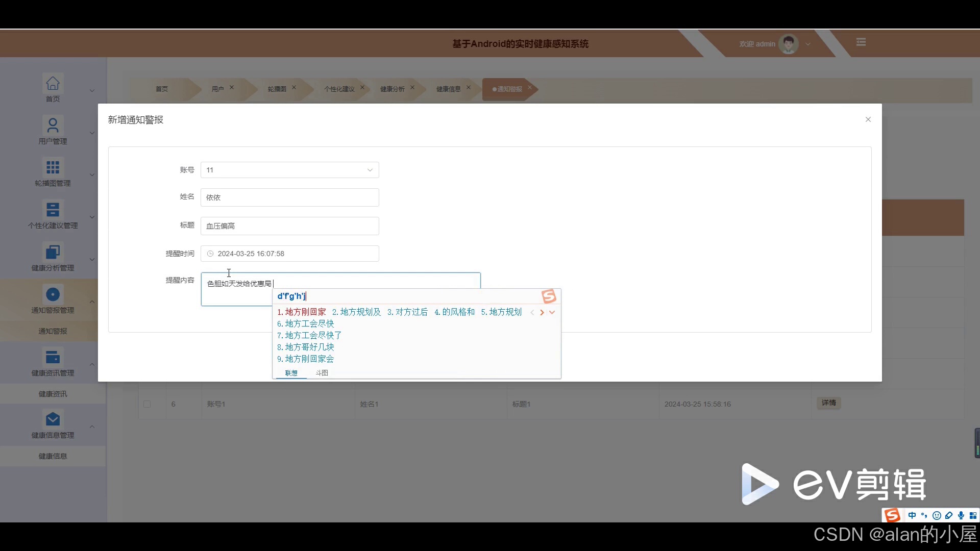Click the admin avatar picture
980x551 pixels.
(789, 44)
